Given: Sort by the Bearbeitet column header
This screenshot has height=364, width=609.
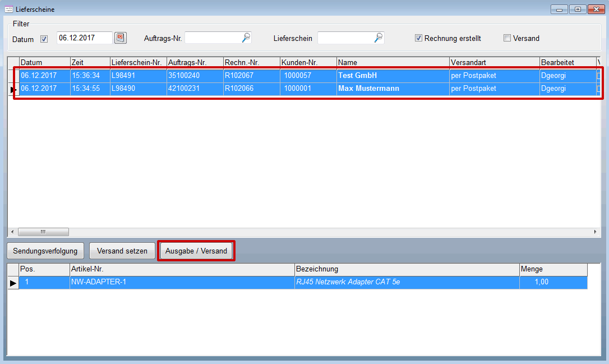Looking at the screenshot, I should 568,62.
